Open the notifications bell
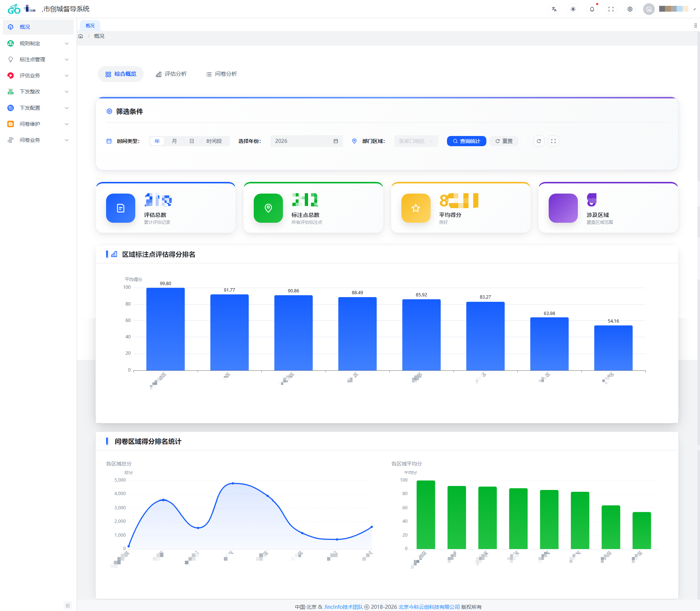This screenshot has height=611, width=700. tap(592, 9)
